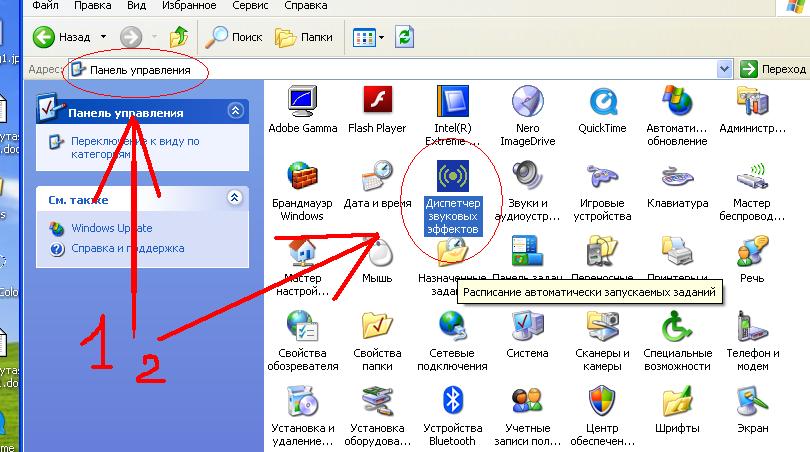810x452 pixels.
Task: Open the Flash Player control panel icon
Action: click(376, 103)
